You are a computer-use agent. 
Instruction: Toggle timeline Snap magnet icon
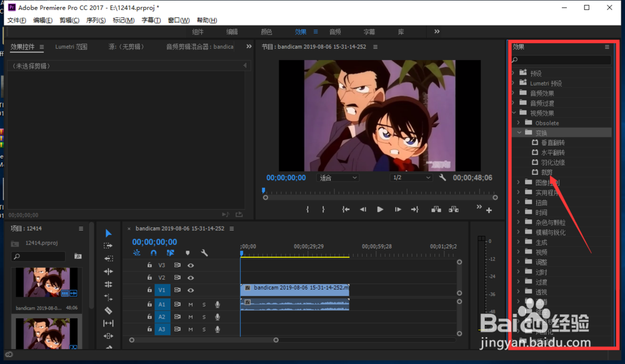pos(154,253)
